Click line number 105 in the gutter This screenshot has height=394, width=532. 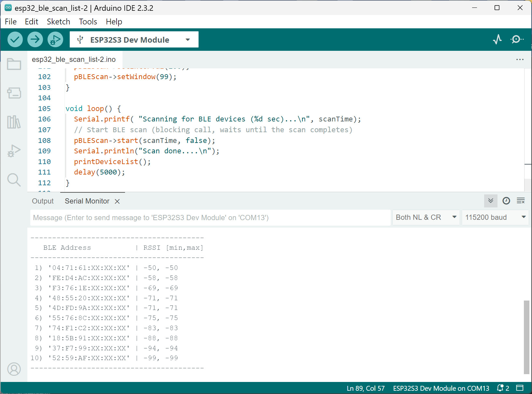pos(44,109)
